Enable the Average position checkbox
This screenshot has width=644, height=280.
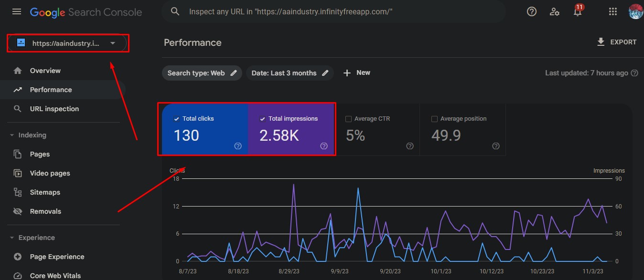[434, 119]
